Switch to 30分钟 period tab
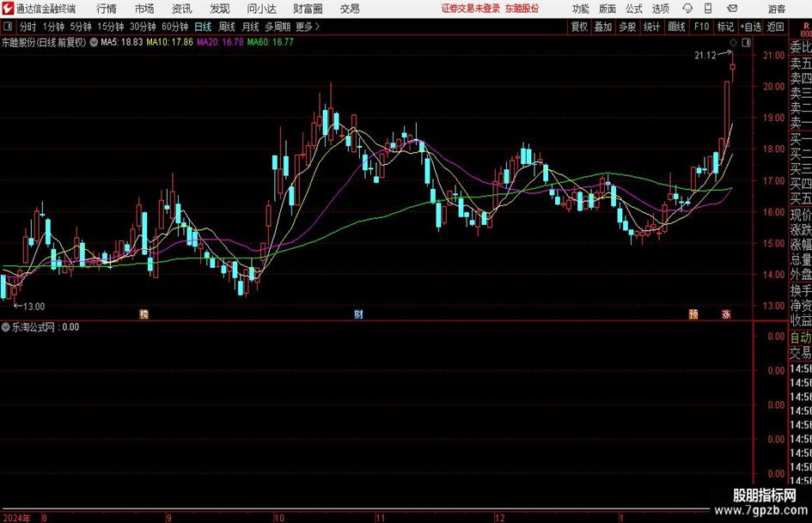Viewport: 812px width, 523px height. click(x=143, y=27)
